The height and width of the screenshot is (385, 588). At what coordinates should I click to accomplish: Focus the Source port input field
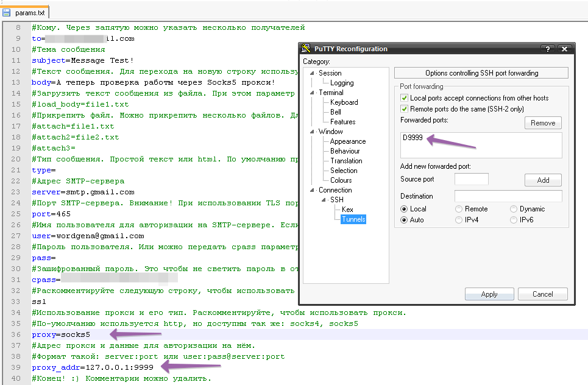tap(472, 179)
